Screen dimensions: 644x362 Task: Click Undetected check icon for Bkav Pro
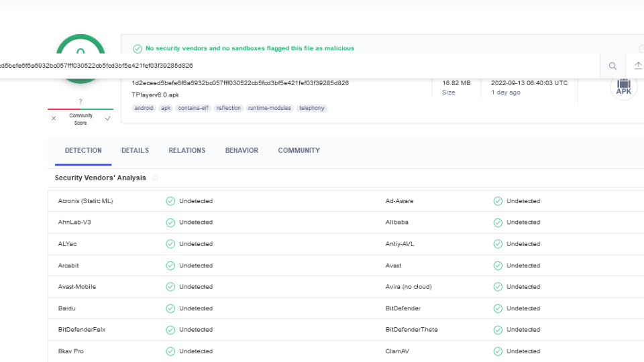(170, 351)
